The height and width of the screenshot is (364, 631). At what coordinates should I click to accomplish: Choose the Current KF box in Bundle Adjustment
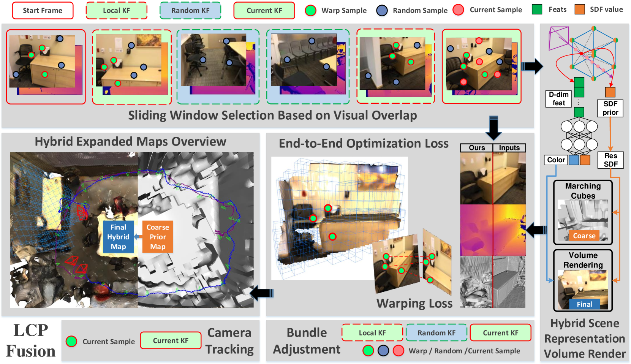tap(501, 333)
